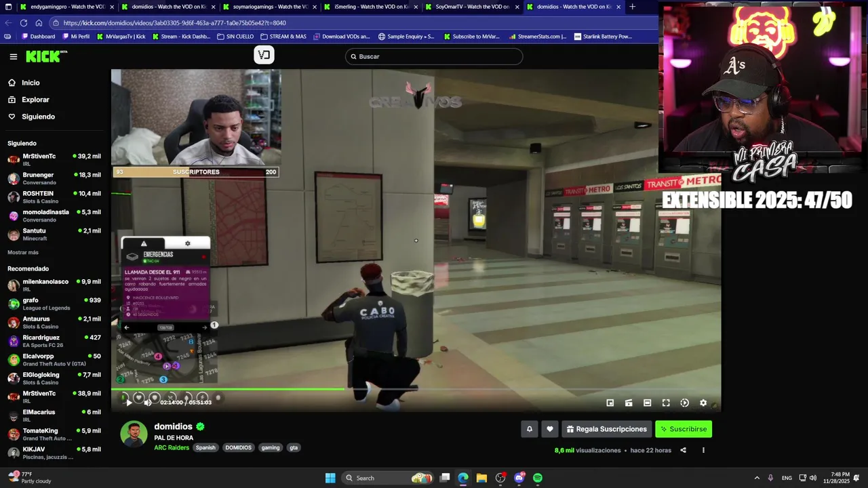This screenshot has height=488, width=868.
Task: Open a new browser tab
Action: coord(632,7)
